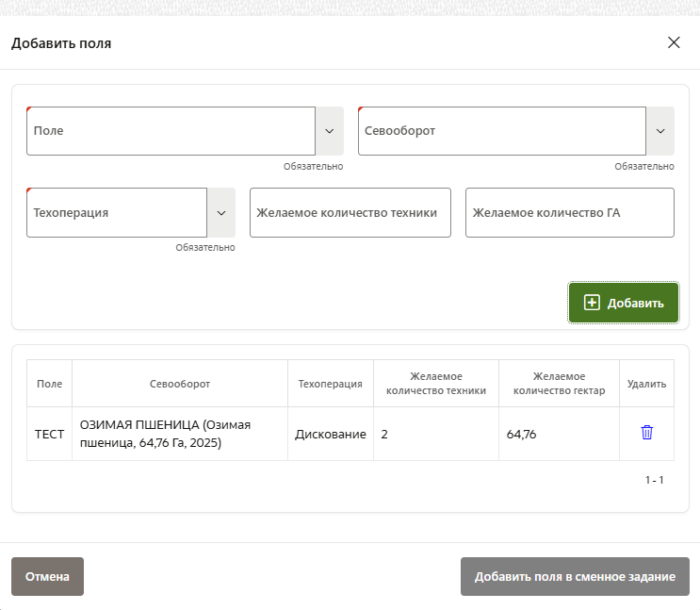Click the plus icon inside the green Добавить button
The image size is (700, 610).
tap(592, 303)
